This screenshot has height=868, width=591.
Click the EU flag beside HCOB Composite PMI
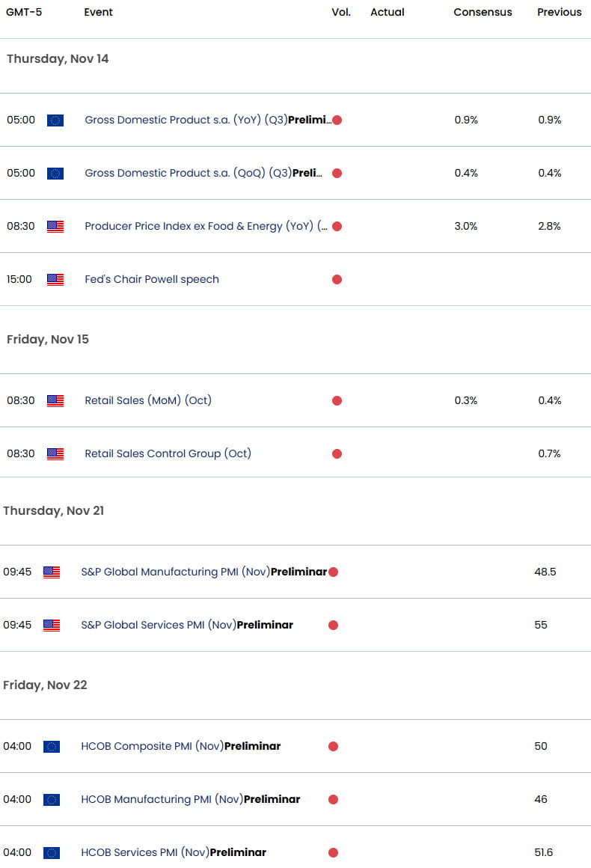coord(51,746)
